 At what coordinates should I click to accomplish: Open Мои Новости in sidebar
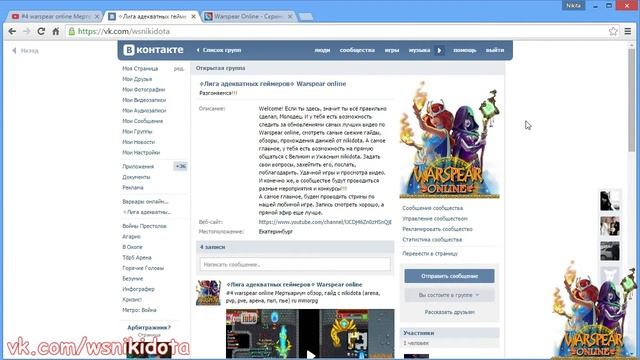138,142
